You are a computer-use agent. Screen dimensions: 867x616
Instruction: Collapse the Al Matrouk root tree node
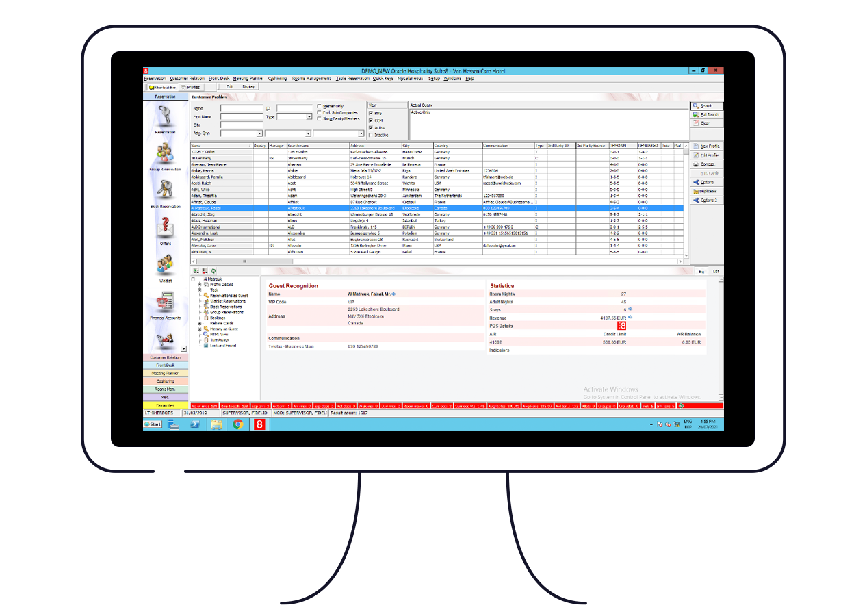pos(194,279)
